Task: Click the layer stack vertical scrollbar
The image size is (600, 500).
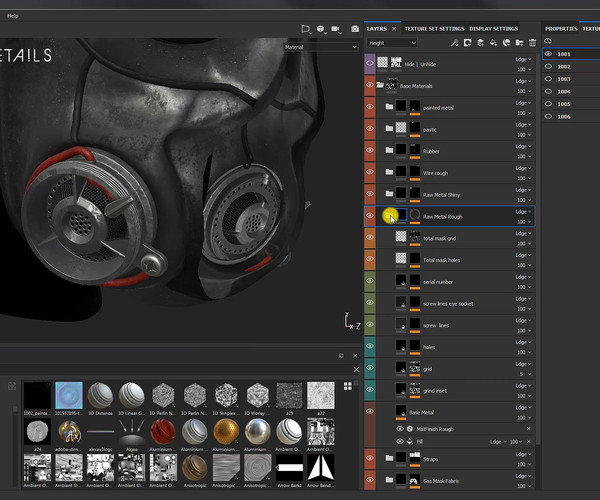Action: point(538,249)
